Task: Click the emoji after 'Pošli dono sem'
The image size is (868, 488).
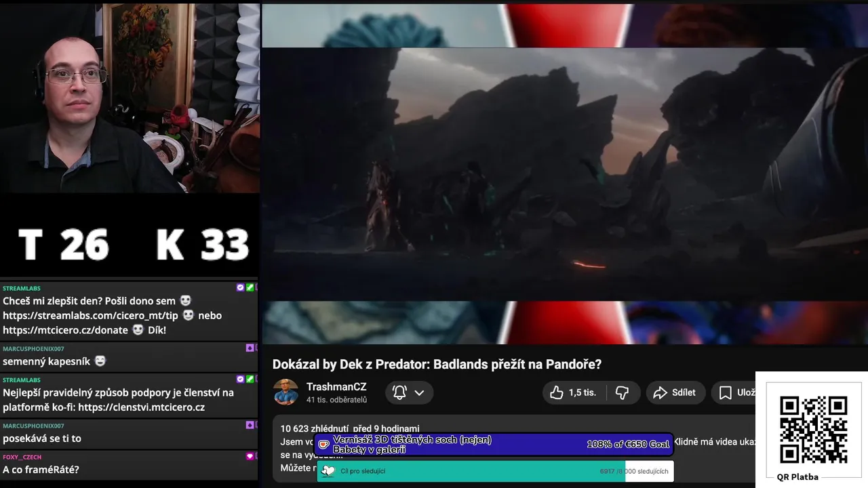Action: [186, 300]
